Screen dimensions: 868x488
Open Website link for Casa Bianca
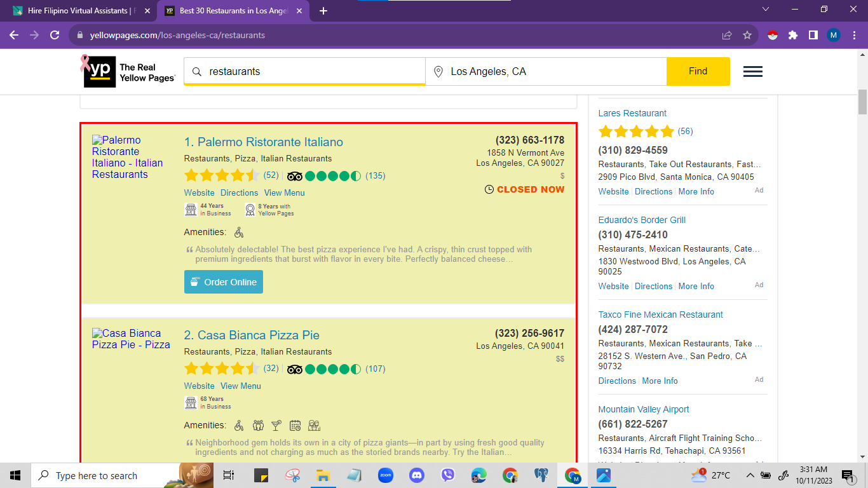[x=200, y=386]
